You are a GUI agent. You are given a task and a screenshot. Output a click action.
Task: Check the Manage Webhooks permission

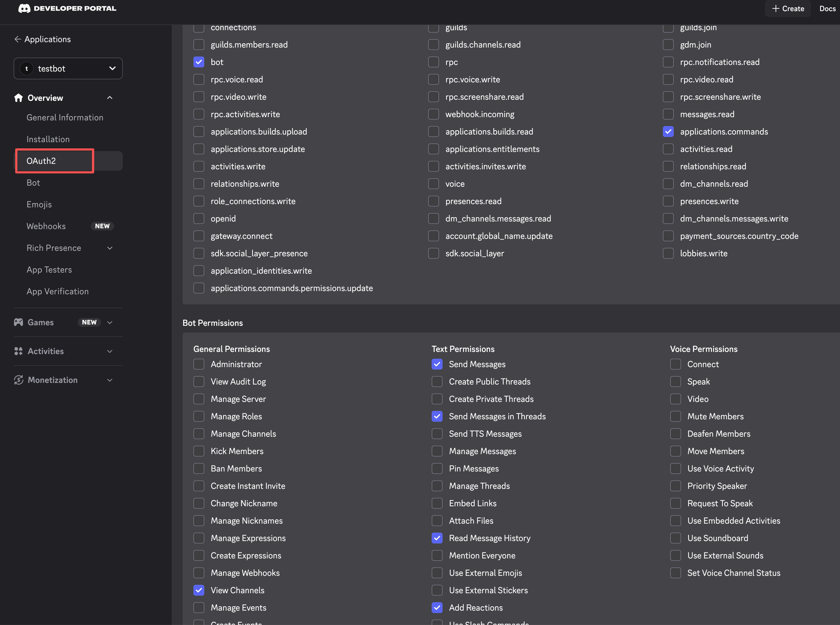199,573
